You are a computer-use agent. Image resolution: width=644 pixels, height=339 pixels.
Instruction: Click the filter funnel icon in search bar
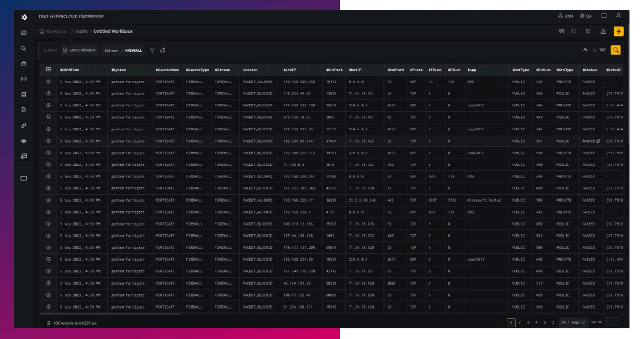click(x=153, y=50)
